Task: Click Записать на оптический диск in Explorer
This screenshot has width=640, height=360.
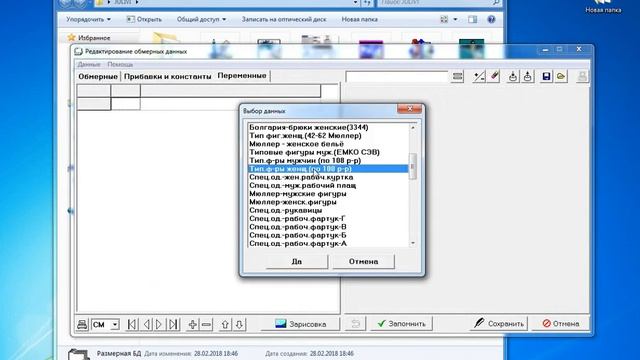Action: point(284,19)
